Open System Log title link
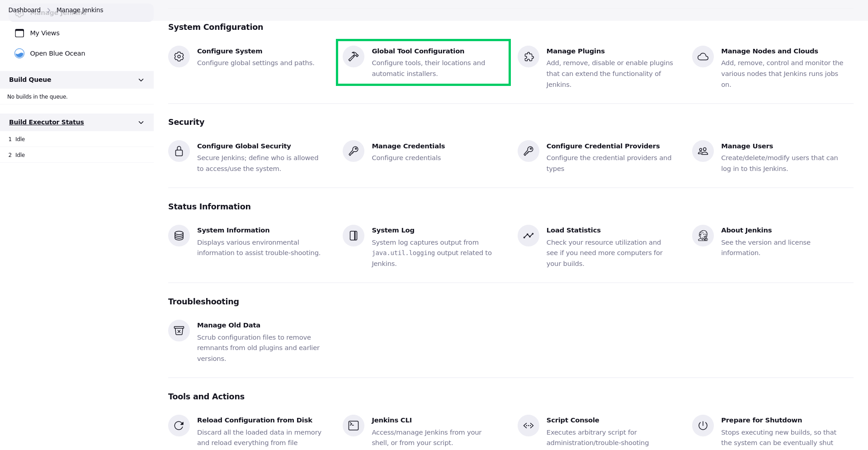The image size is (868, 450). tap(393, 230)
